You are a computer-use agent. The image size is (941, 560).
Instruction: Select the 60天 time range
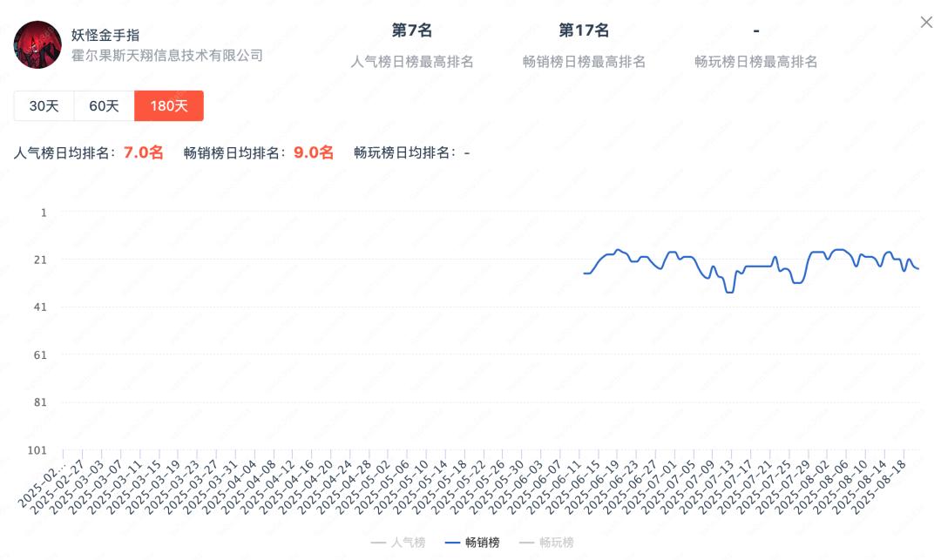(x=104, y=106)
